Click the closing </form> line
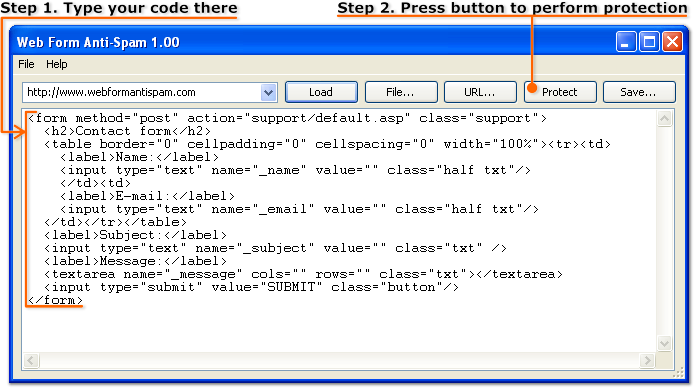The height and width of the screenshot is (388, 694). (55, 300)
